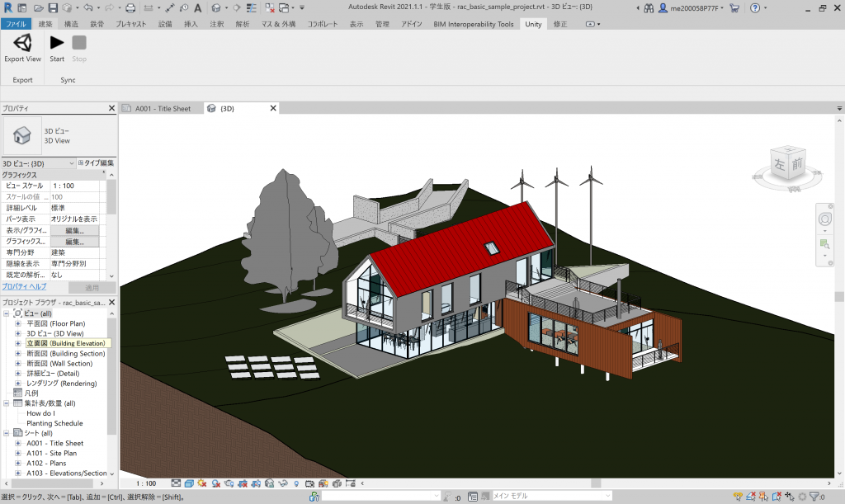The height and width of the screenshot is (504, 845).
Task: Click the Unity Export View icon
Action: [x=22, y=44]
